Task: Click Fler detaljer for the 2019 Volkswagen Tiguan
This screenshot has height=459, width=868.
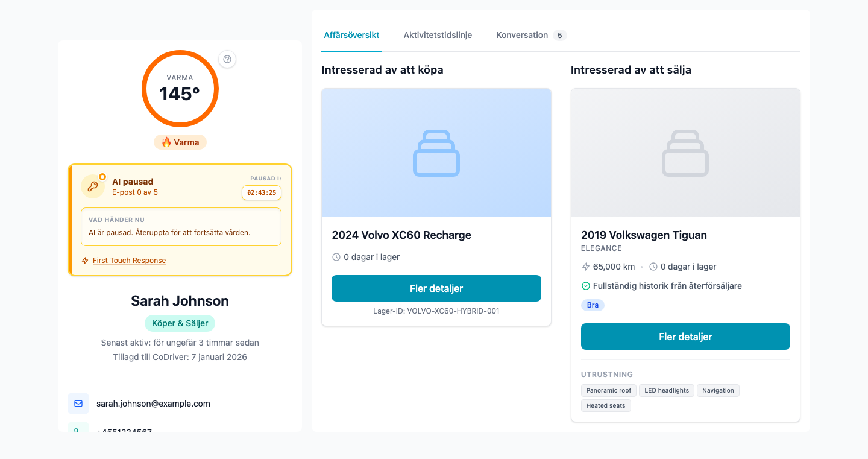Action: click(x=685, y=337)
